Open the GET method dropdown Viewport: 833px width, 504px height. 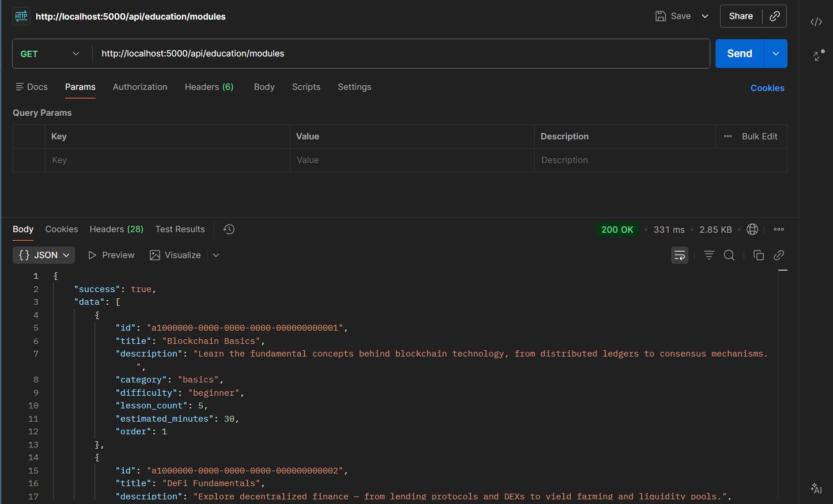[50, 54]
